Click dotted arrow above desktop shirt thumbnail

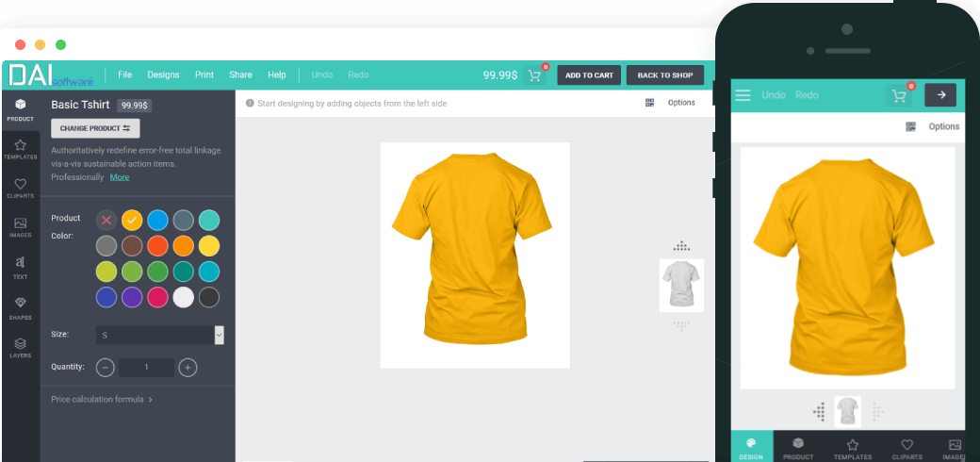[681, 246]
